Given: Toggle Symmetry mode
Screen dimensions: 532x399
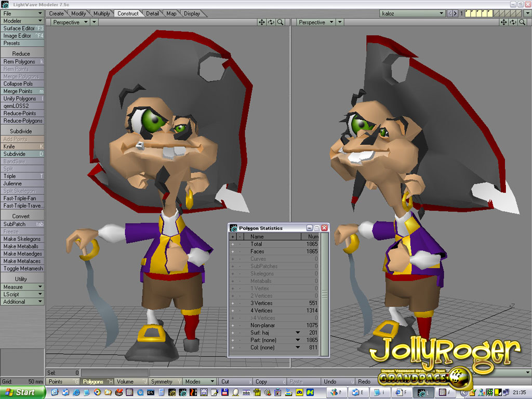Looking at the screenshot, I should coord(166,382).
